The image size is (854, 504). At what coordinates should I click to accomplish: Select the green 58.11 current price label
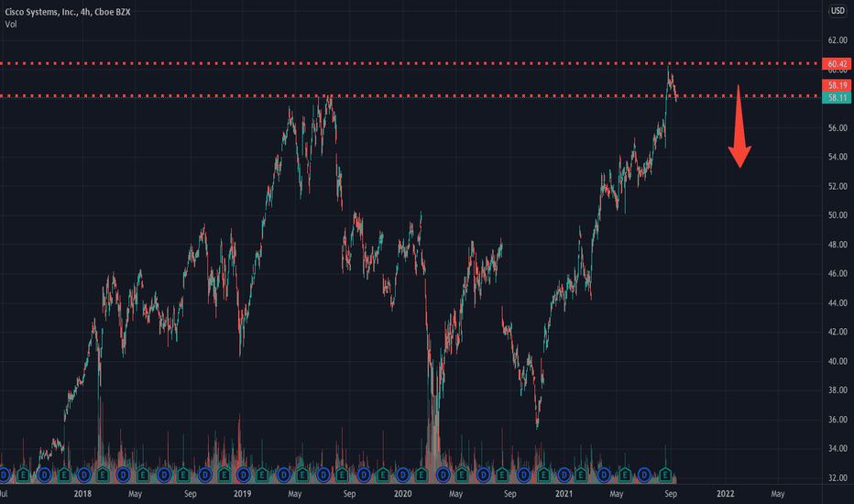click(x=837, y=97)
